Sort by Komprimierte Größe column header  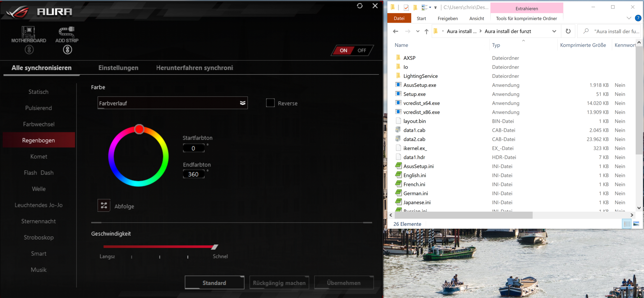tap(583, 45)
